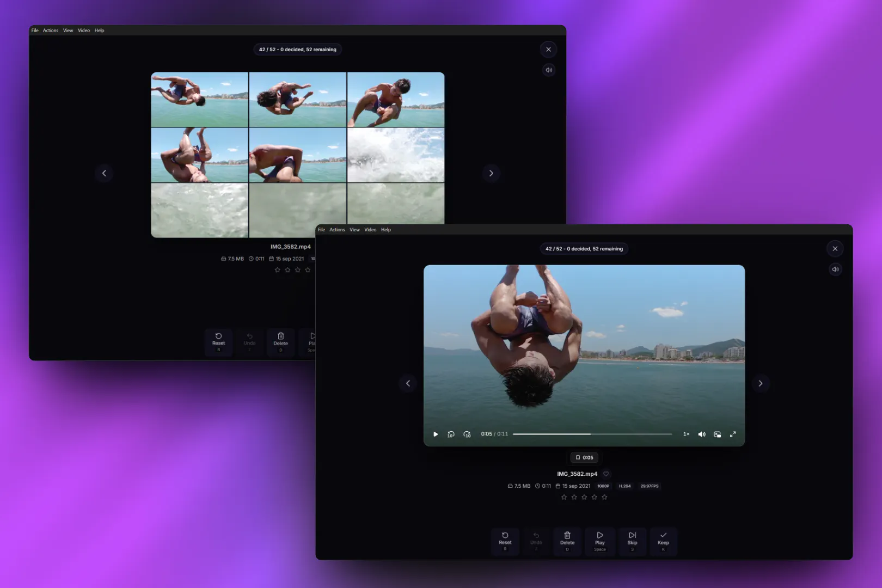
Task: Go to previous video in the front window
Action: [x=408, y=383]
